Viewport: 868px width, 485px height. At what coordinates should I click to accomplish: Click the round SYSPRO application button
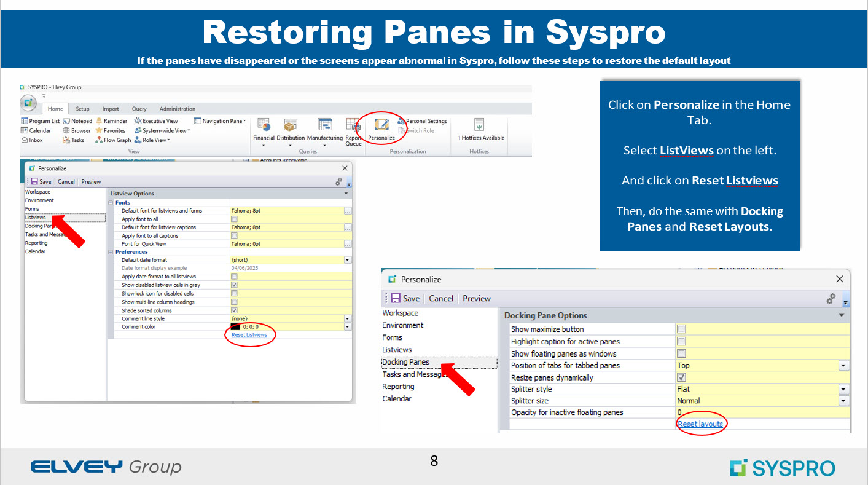29,101
